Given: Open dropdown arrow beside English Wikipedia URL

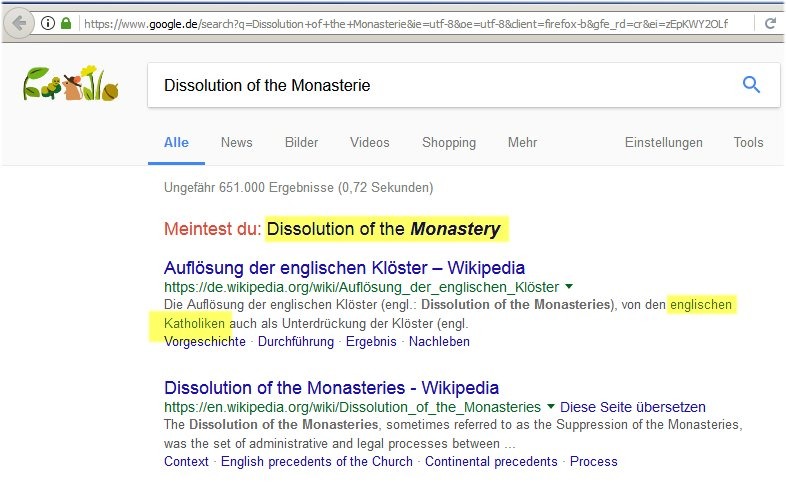Looking at the screenshot, I should coord(550,407).
